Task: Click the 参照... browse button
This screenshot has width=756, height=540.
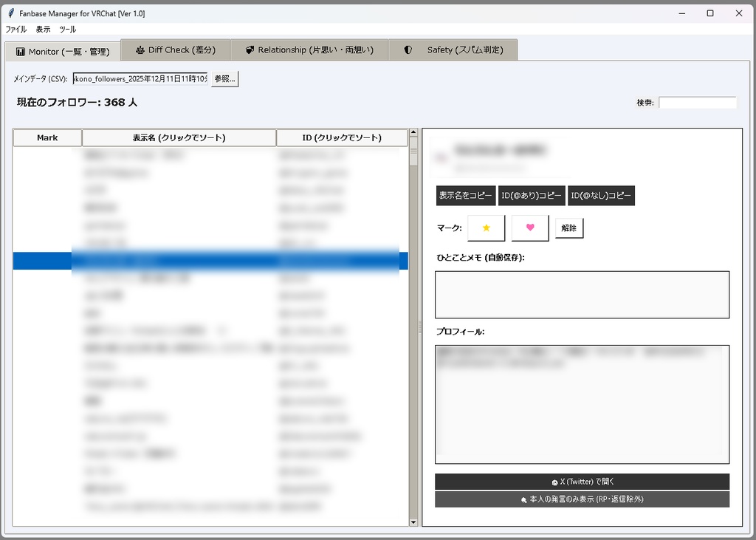Action: (x=224, y=78)
